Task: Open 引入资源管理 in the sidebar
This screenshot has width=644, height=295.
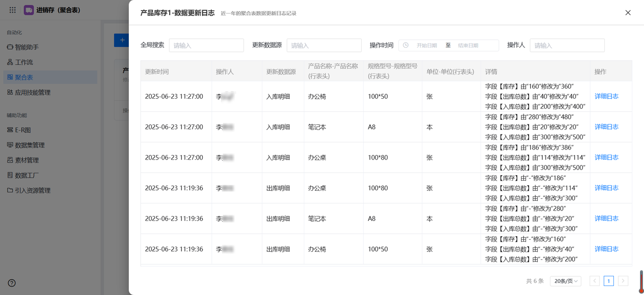Action: click(x=32, y=190)
